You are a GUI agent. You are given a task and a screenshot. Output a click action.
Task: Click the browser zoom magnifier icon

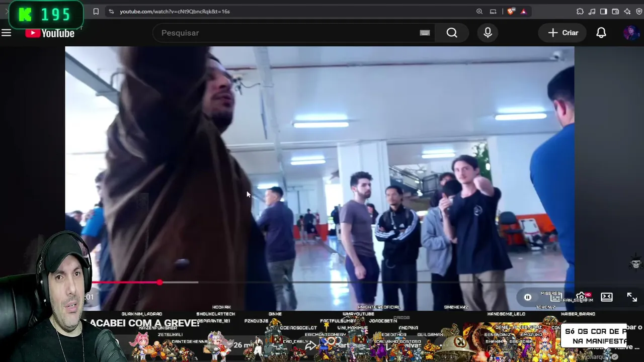pos(479,12)
